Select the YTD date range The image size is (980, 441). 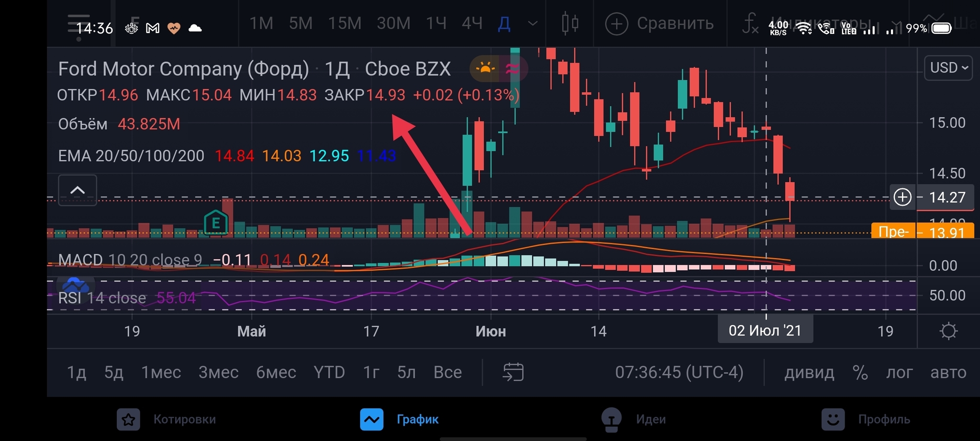click(329, 372)
